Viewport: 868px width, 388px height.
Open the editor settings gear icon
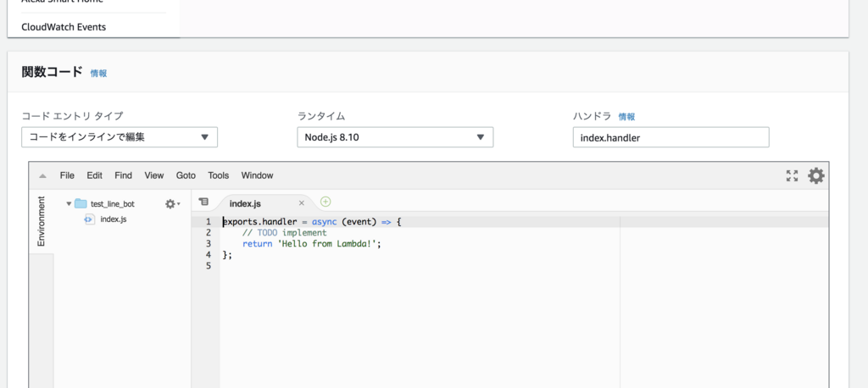[816, 176]
